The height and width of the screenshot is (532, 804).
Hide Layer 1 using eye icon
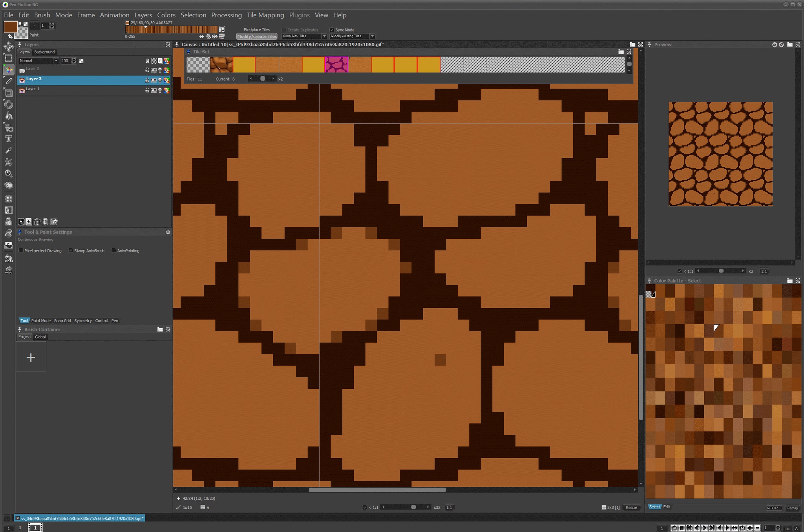point(22,90)
